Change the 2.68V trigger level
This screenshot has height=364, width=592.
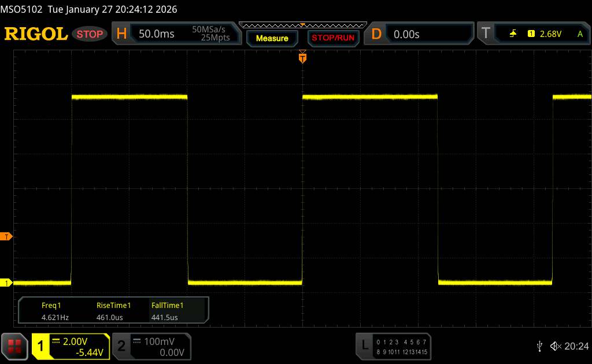click(x=550, y=34)
